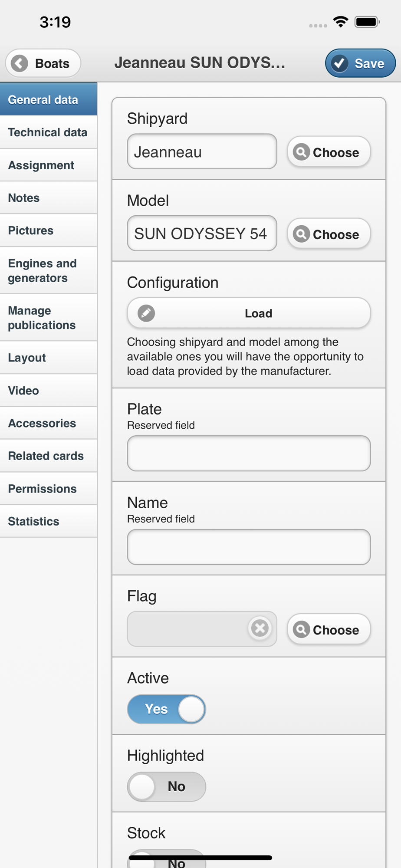Select the Pictures sidebar item
401x868 pixels.
(48, 230)
